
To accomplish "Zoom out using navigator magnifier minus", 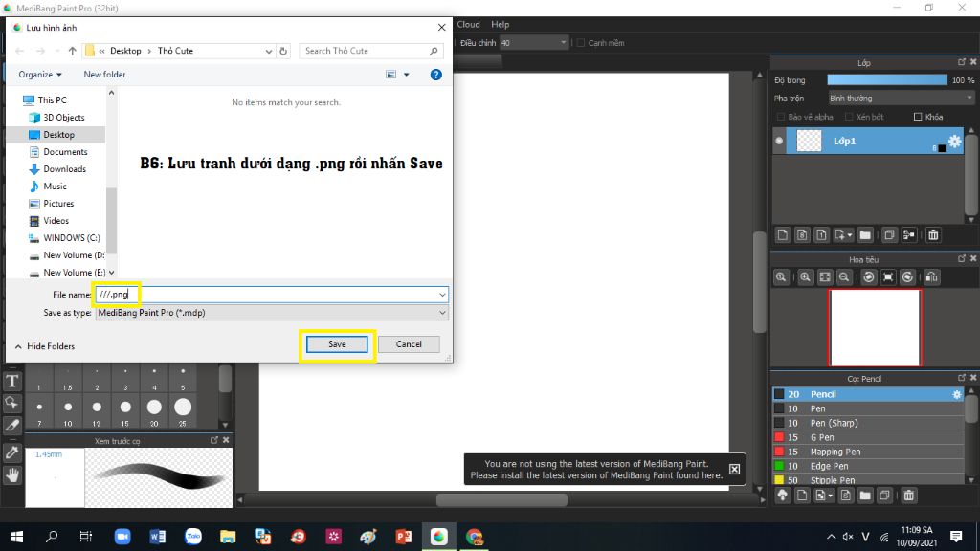I will click(844, 277).
